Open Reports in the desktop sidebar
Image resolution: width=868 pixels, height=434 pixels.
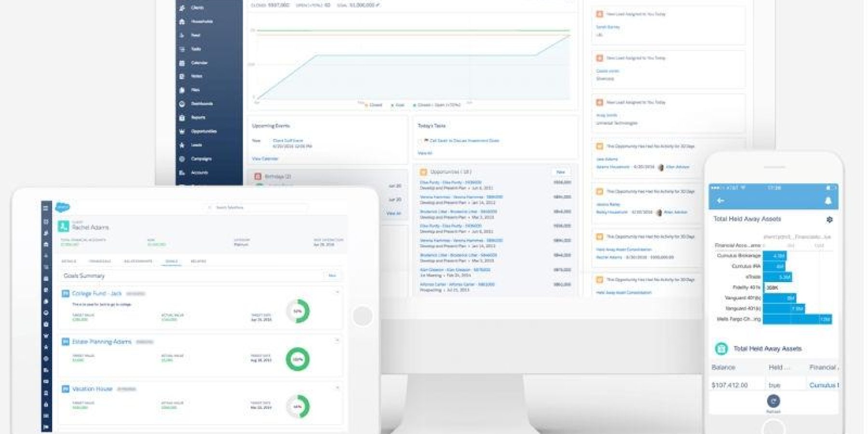coord(198,117)
